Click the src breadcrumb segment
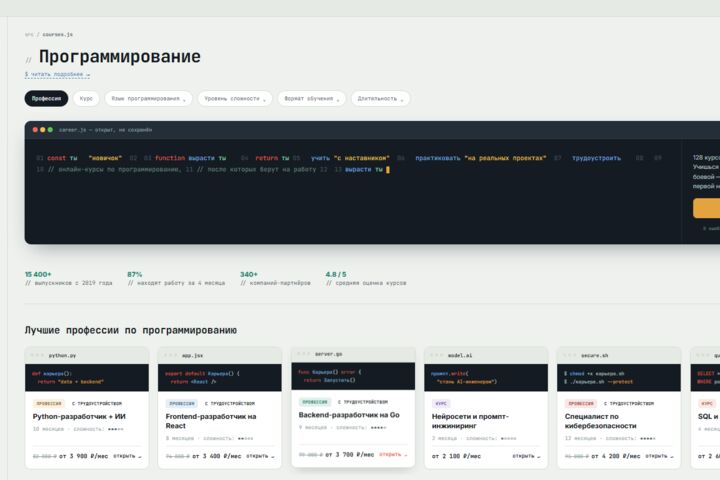Image resolution: width=720 pixels, height=480 pixels. coord(29,34)
